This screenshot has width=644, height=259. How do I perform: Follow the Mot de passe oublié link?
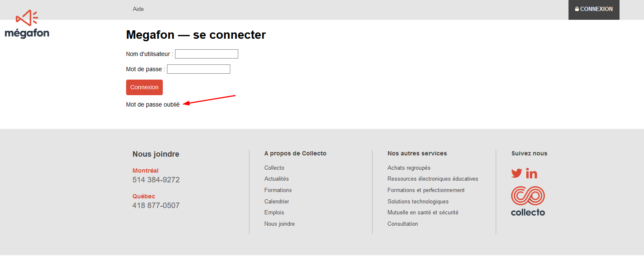pos(153,104)
